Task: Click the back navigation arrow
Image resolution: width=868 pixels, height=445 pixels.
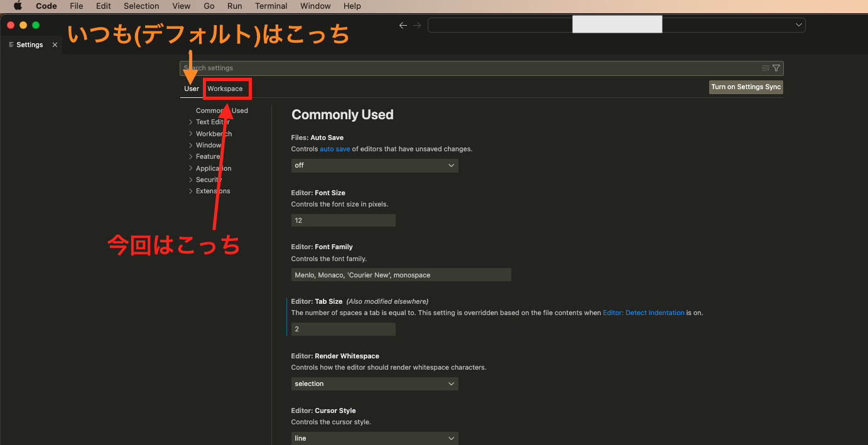Action: coord(403,25)
